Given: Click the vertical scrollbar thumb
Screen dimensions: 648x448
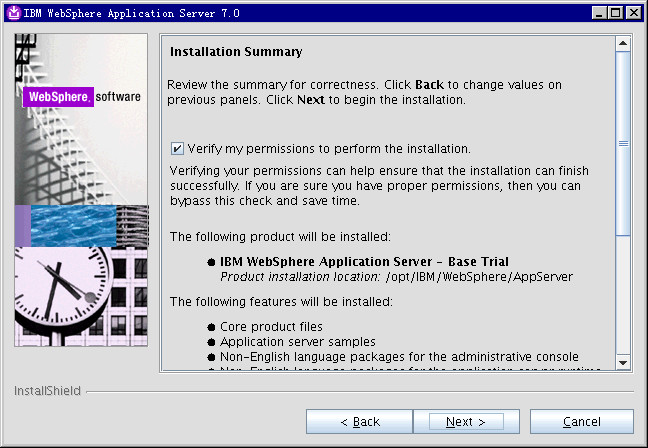Looking at the screenshot, I should coord(622,143).
